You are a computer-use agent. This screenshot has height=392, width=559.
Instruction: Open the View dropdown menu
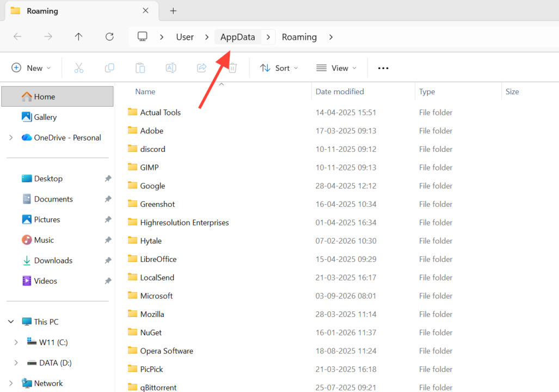pos(336,68)
